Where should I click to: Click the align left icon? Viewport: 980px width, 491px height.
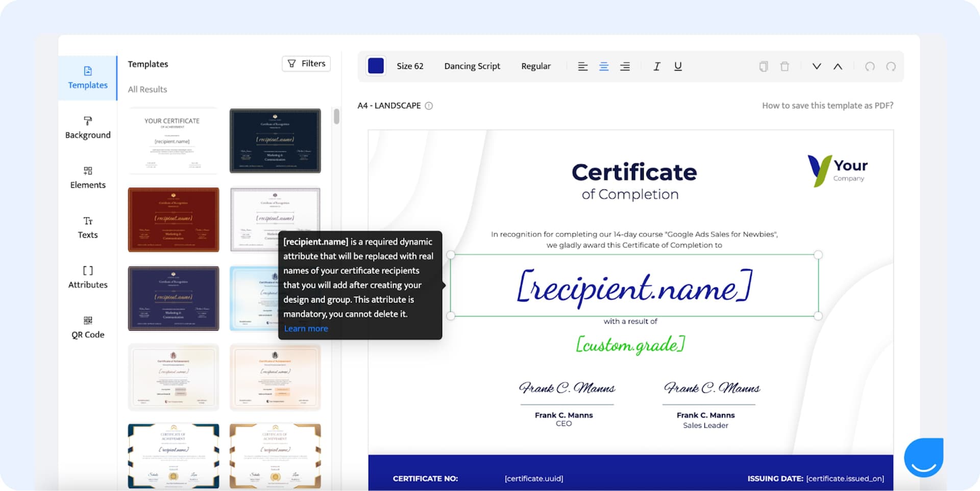(582, 66)
